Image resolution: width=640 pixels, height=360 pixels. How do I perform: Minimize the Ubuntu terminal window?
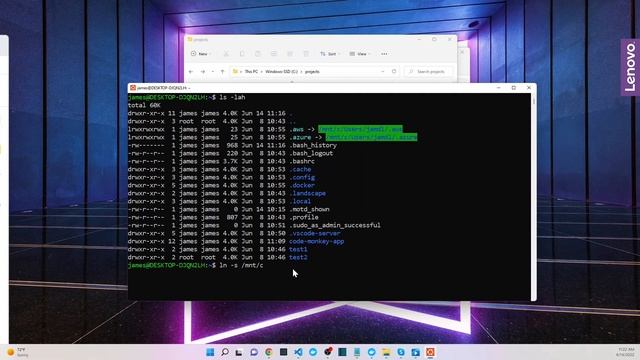pos(498,88)
